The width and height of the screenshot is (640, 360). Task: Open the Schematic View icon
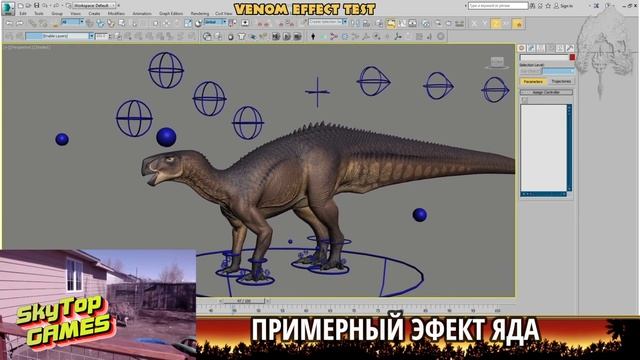413,23
